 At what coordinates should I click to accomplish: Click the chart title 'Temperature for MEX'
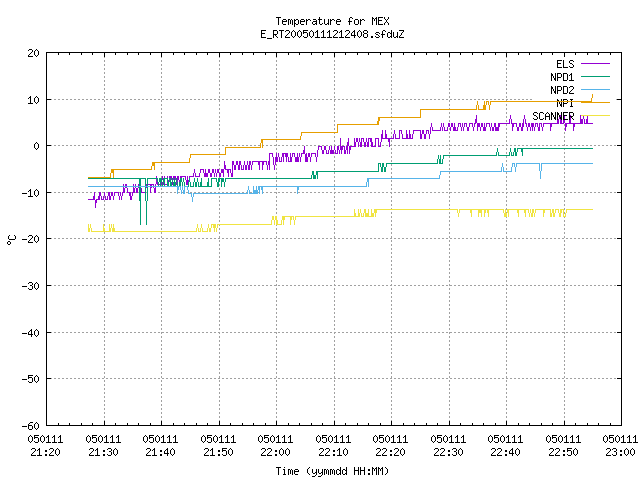(x=332, y=21)
